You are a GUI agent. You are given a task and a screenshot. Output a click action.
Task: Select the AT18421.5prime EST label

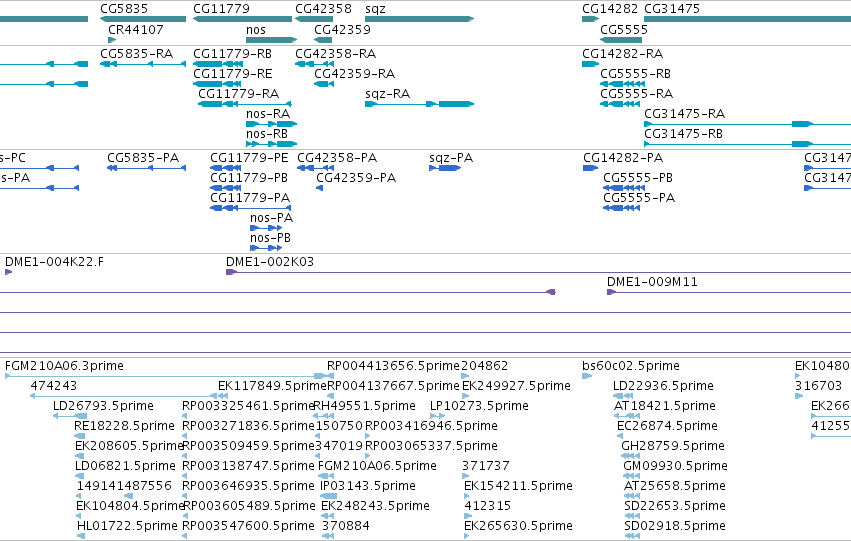click(x=665, y=406)
